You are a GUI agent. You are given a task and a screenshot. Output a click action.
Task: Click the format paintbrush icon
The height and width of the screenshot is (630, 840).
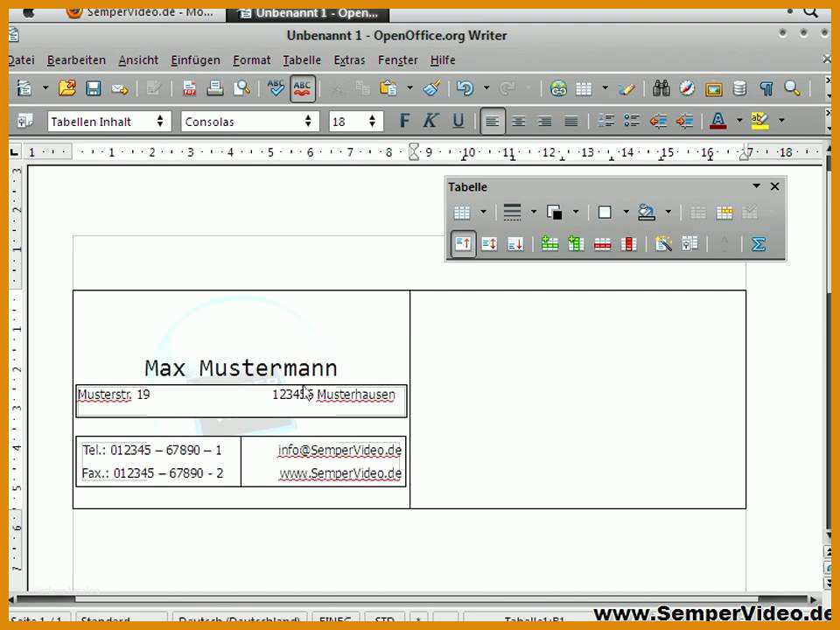[431, 87]
